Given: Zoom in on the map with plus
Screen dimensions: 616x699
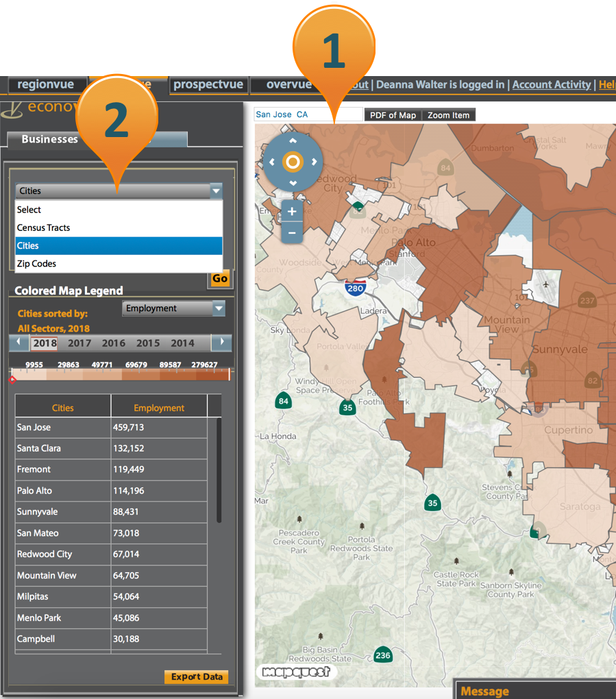Looking at the screenshot, I should click(x=292, y=211).
